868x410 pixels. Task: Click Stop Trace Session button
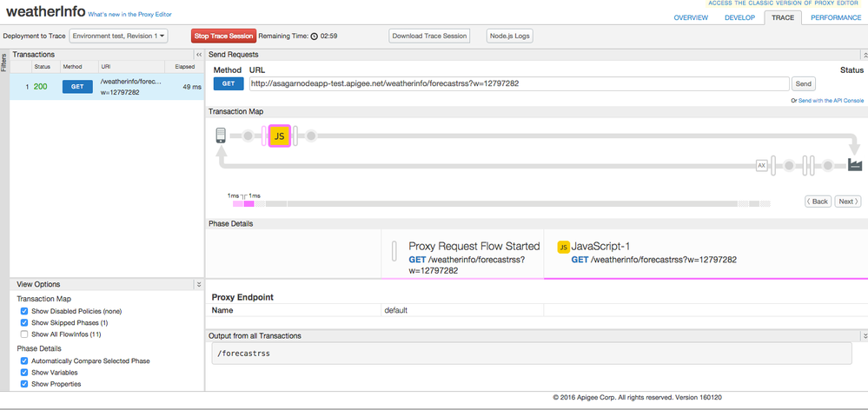[224, 36]
